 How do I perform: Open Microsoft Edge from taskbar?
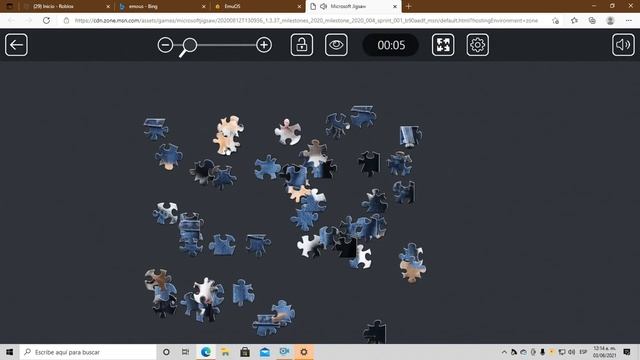(x=205, y=352)
